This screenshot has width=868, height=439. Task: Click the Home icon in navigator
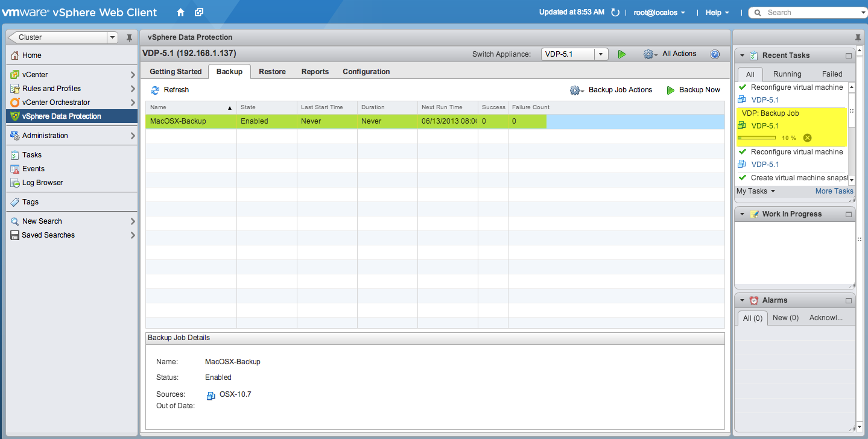pos(15,55)
